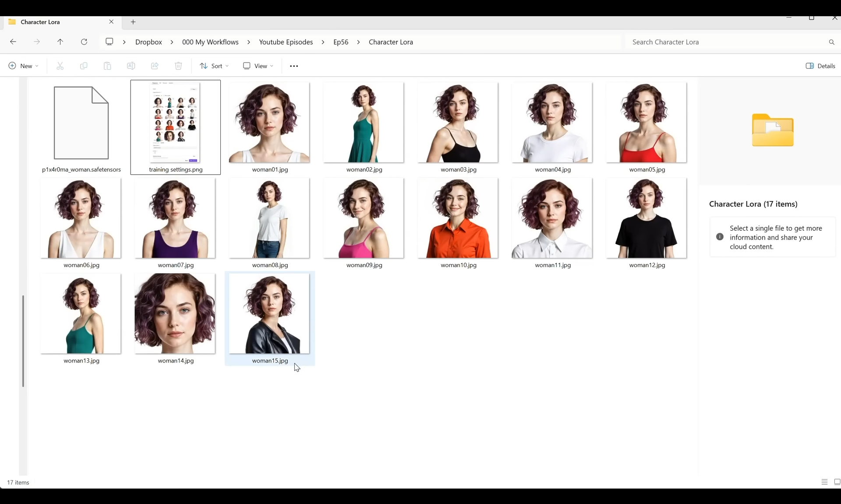Click Ep56 in the address path
The image size is (841, 504).
point(341,42)
